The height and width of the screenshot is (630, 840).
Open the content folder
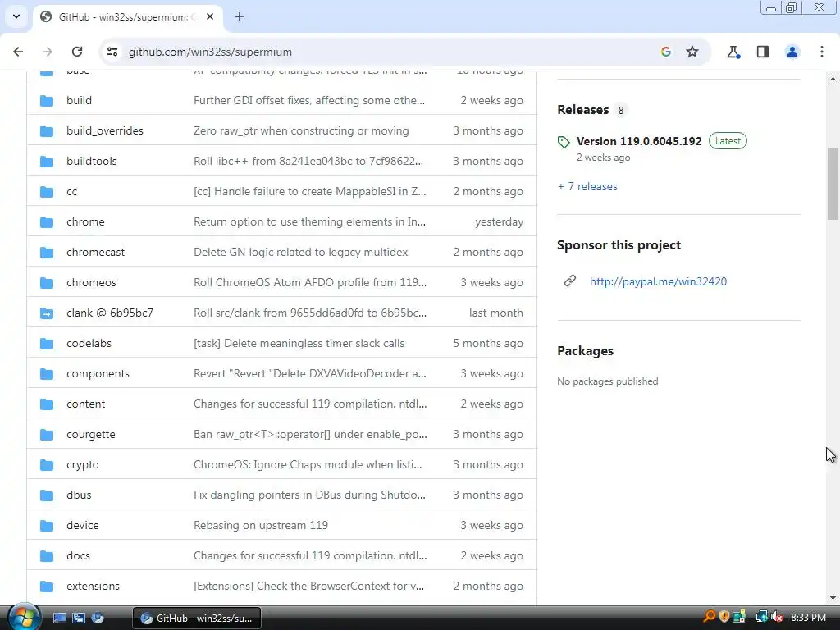pyautogui.click(x=85, y=404)
